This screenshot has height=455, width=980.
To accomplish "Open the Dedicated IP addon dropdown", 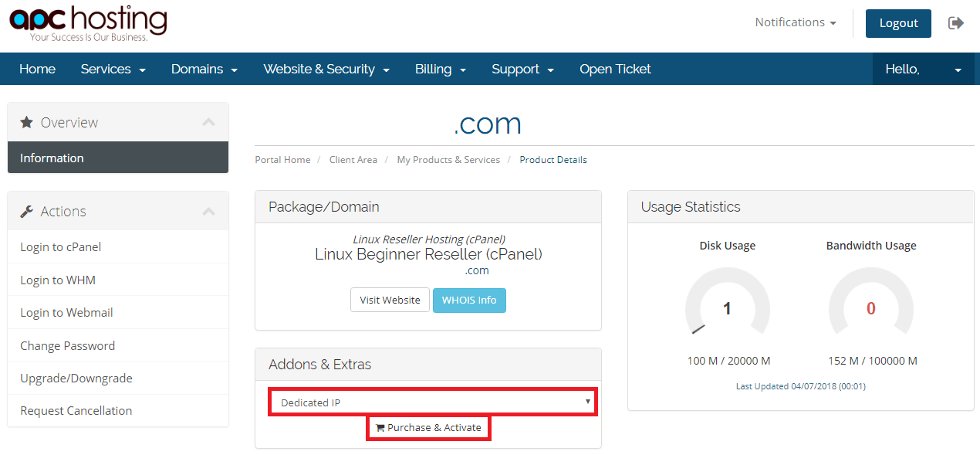I will click(x=433, y=402).
